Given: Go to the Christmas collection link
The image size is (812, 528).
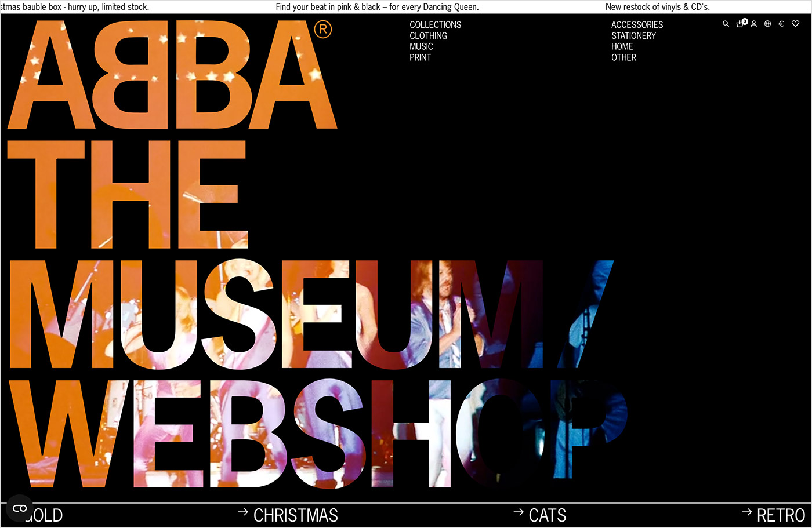Looking at the screenshot, I should (296, 515).
